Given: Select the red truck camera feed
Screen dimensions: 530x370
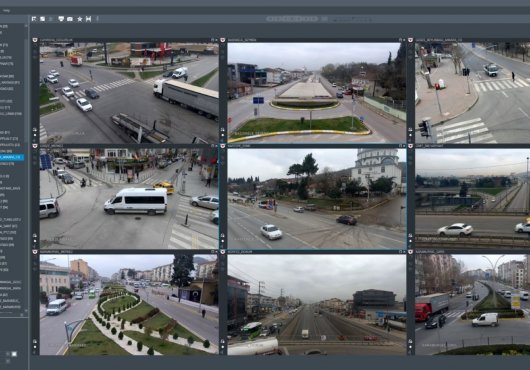Looking at the screenshot, I should point(473,305).
